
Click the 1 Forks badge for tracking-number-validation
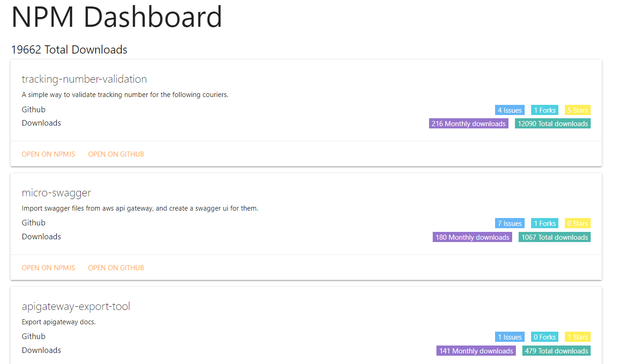pyautogui.click(x=544, y=110)
